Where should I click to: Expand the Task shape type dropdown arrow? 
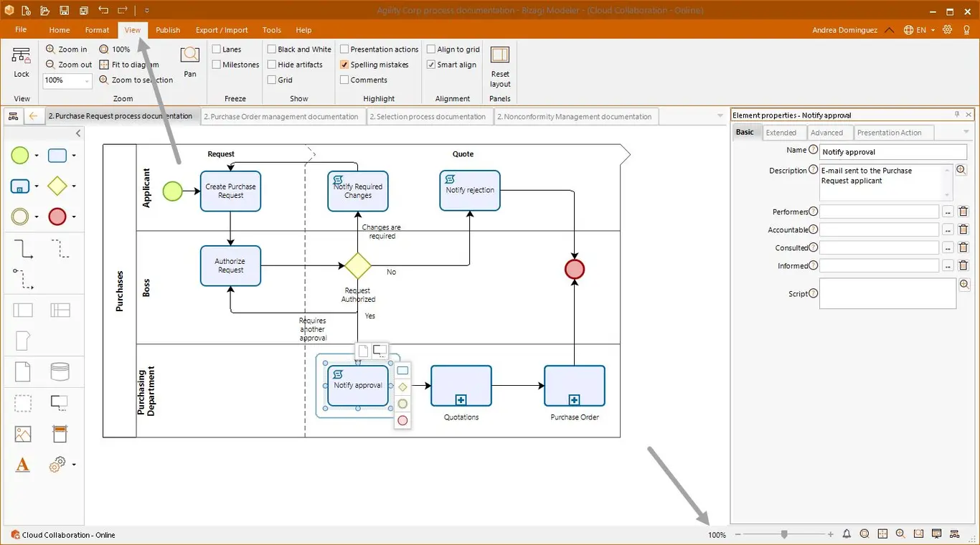point(73,156)
